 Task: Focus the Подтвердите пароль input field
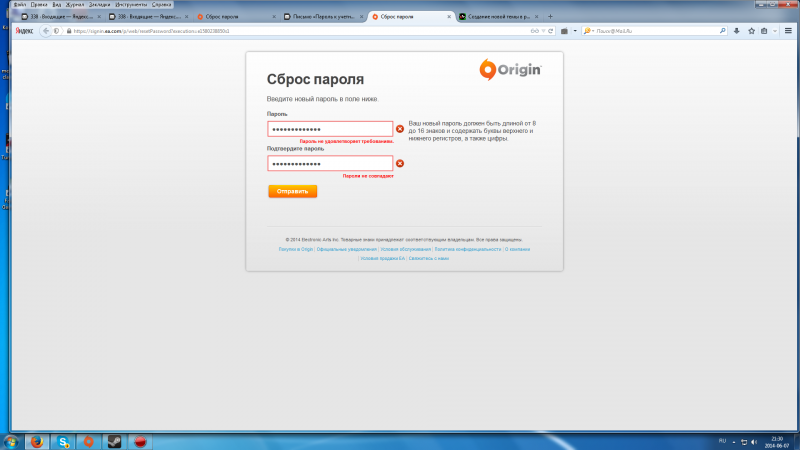pyautogui.click(x=330, y=163)
